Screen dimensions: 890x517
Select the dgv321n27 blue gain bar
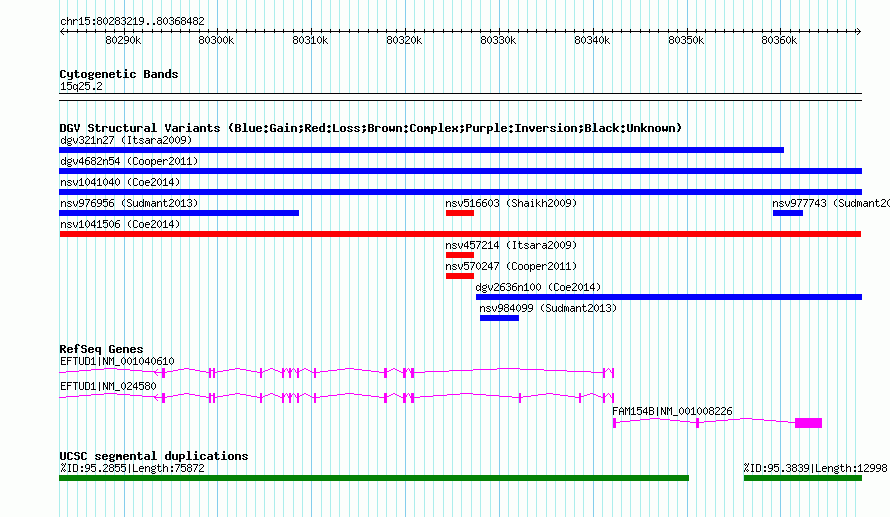422,150
